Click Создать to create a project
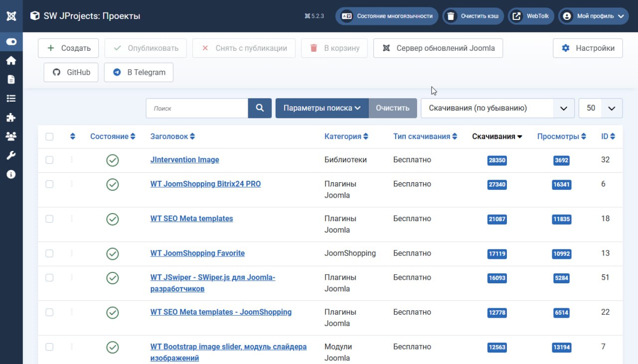Image resolution: width=638 pixels, height=364 pixels. pos(68,48)
